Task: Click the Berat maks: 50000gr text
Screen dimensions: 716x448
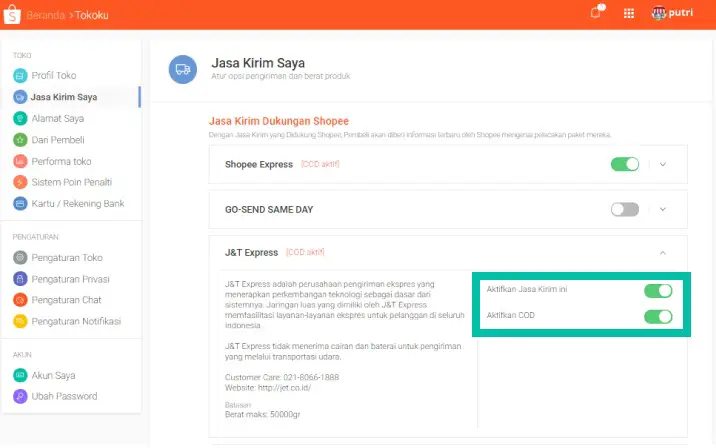Action: (263, 415)
